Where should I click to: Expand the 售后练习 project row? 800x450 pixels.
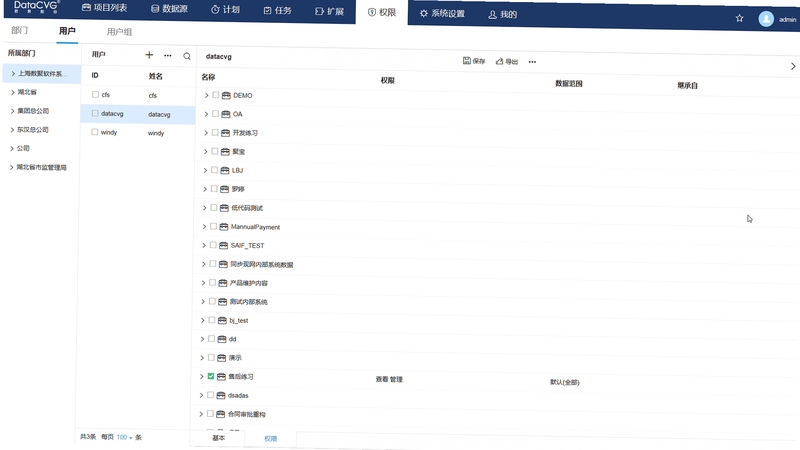[x=202, y=377]
